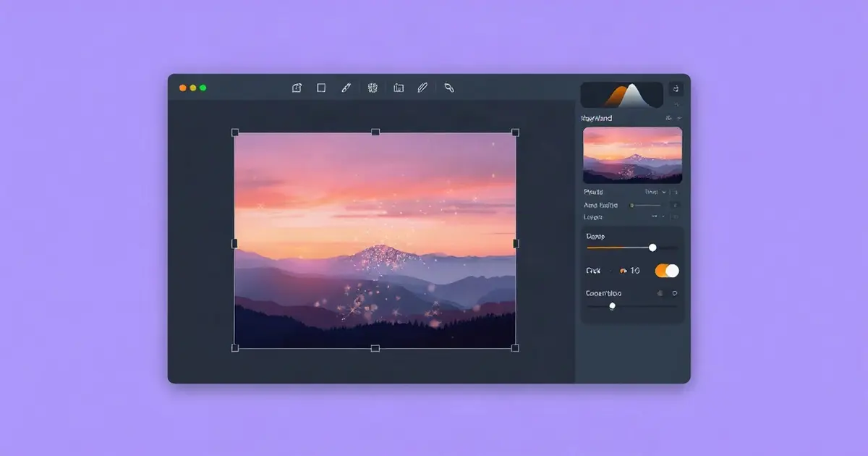Click the last icon in top toolbar
Viewport: 868px width, 456px height.
pos(449,88)
